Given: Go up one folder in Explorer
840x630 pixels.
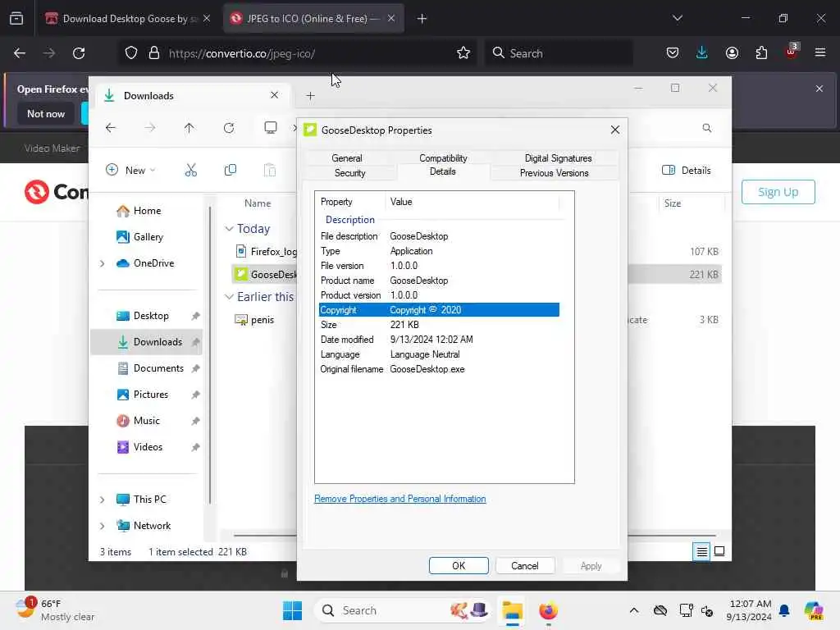Looking at the screenshot, I should (189, 128).
